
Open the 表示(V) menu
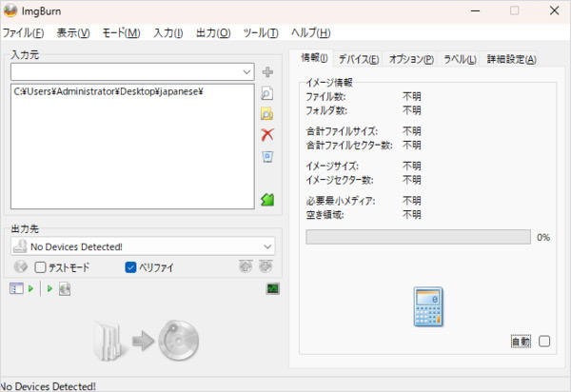click(x=73, y=33)
